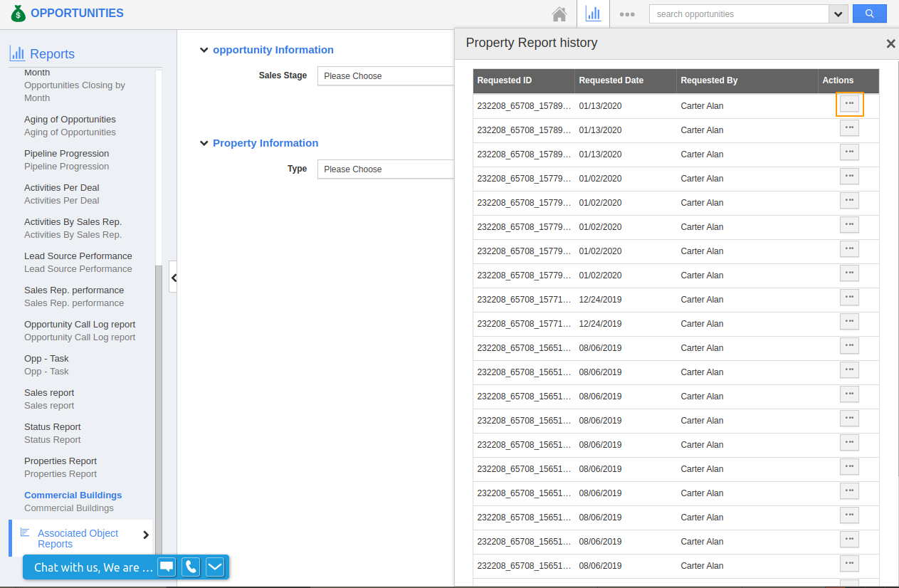Open the chat message icon
Screen dimensions: 899x588
[167, 567]
